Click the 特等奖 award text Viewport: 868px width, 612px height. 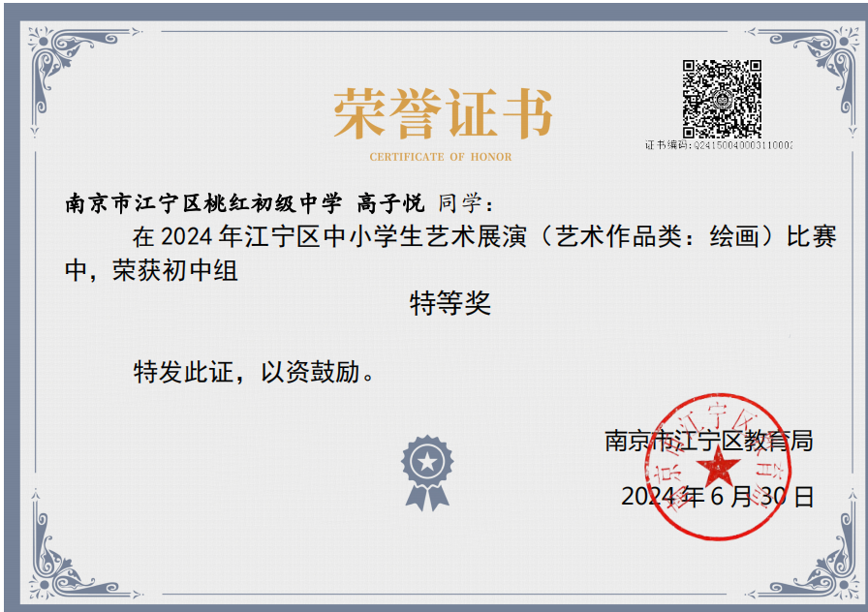tap(450, 304)
